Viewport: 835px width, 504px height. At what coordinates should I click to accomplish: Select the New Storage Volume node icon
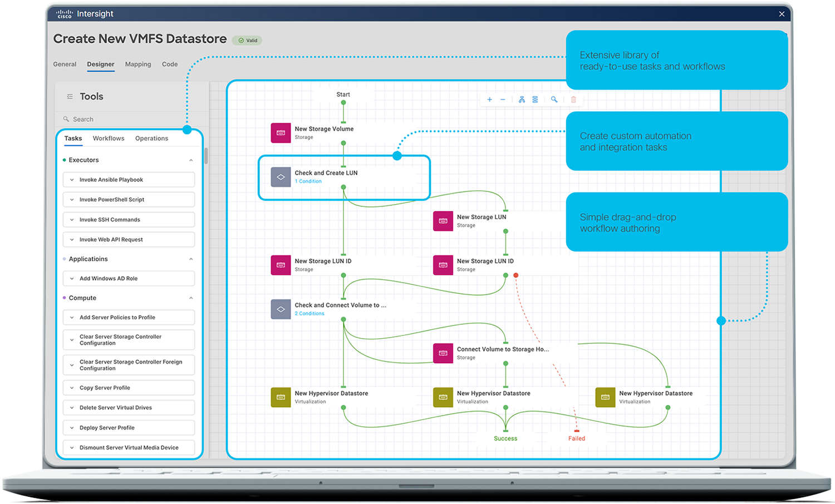coord(281,133)
